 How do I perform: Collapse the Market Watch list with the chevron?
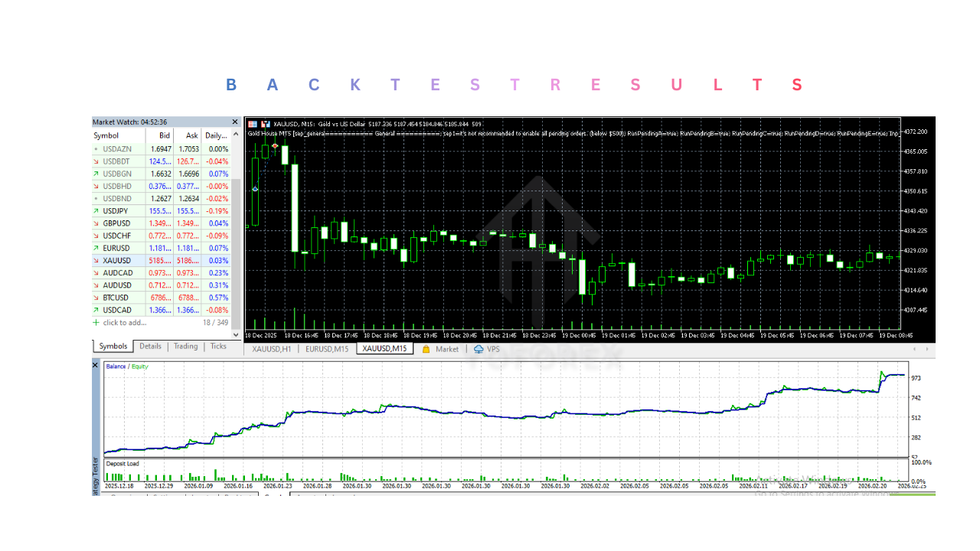pyautogui.click(x=236, y=135)
